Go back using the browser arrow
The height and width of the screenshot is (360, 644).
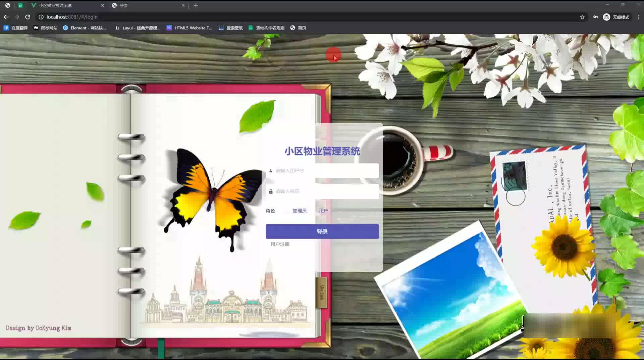click(6, 17)
